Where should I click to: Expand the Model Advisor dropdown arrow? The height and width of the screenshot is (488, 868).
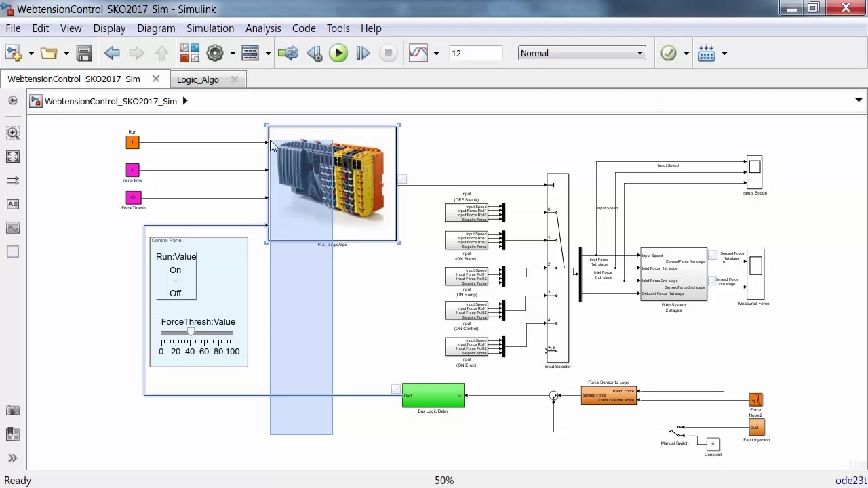(x=686, y=53)
